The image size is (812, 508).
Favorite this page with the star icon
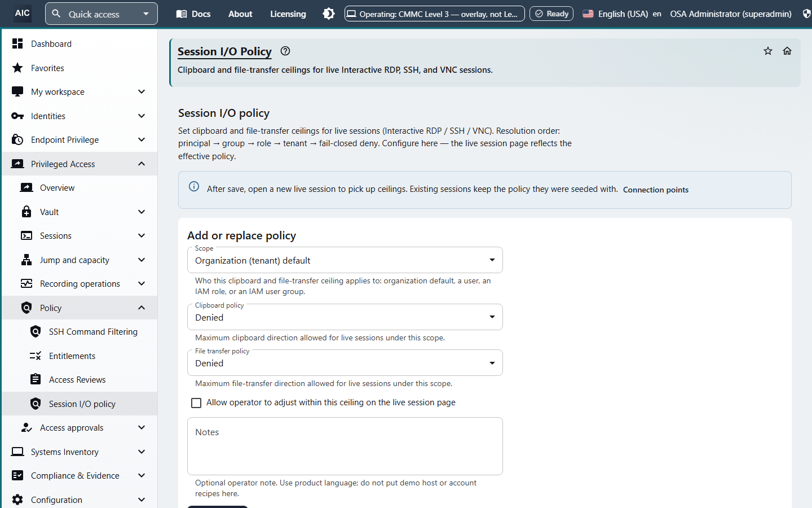(768, 51)
